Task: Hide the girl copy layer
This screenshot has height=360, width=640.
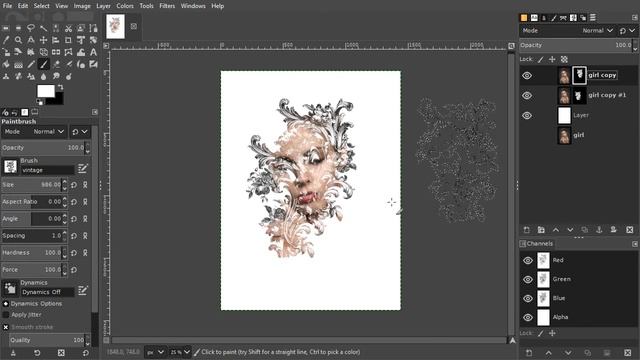Action: coord(527,76)
